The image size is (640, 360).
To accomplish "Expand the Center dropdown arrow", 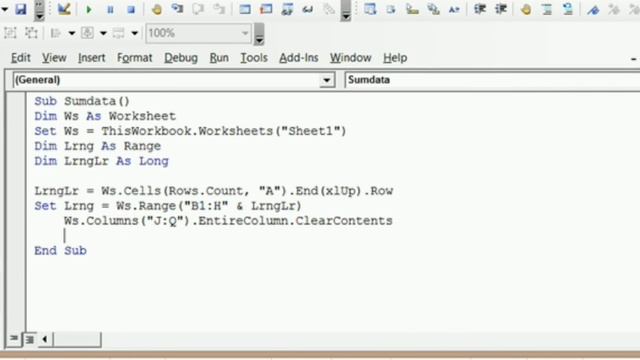I will [103, 33].
